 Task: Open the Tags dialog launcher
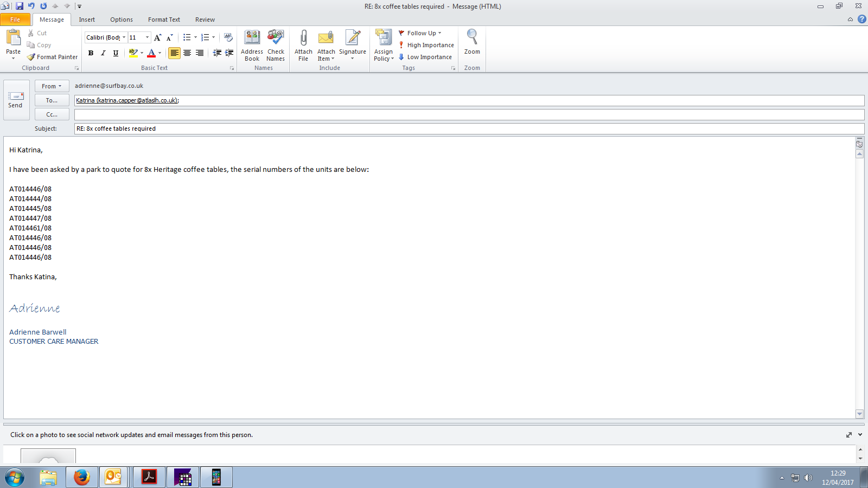(454, 68)
